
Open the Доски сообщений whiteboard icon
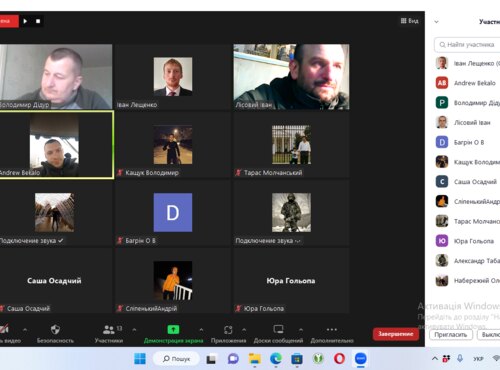(278, 329)
